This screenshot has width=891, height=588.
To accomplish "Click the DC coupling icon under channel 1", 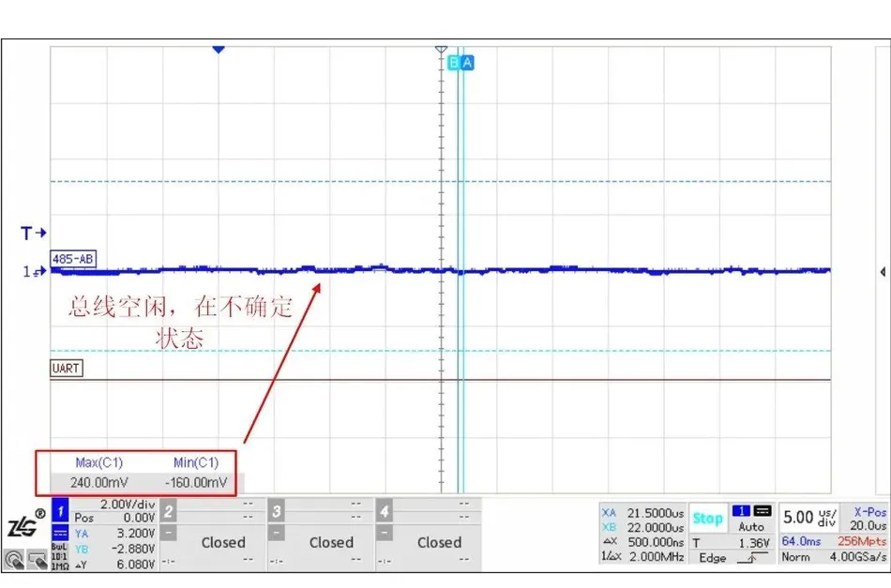I will [x=59, y=533].
